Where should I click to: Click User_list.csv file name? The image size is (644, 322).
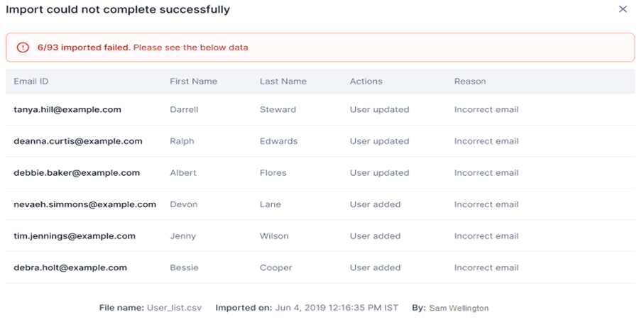[x=174, y=308]
